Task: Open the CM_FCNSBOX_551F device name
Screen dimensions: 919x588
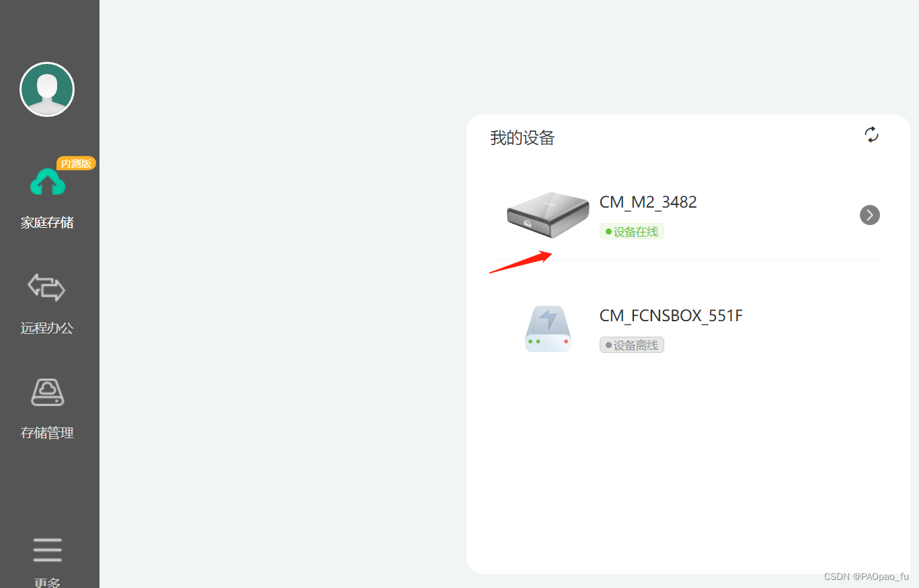Action: pyautogui.click(x=671, y=315)
